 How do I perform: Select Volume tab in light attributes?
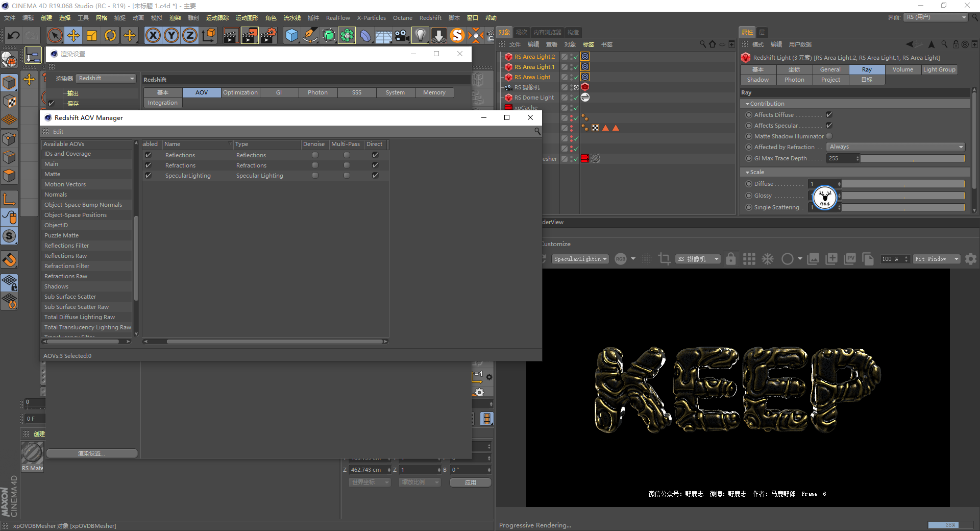(x=903, y=69)
